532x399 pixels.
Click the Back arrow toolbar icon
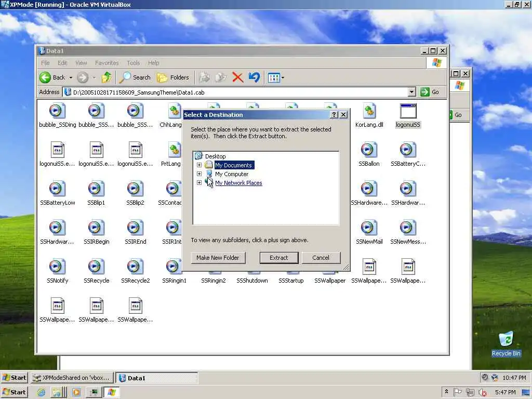point(45,78)
